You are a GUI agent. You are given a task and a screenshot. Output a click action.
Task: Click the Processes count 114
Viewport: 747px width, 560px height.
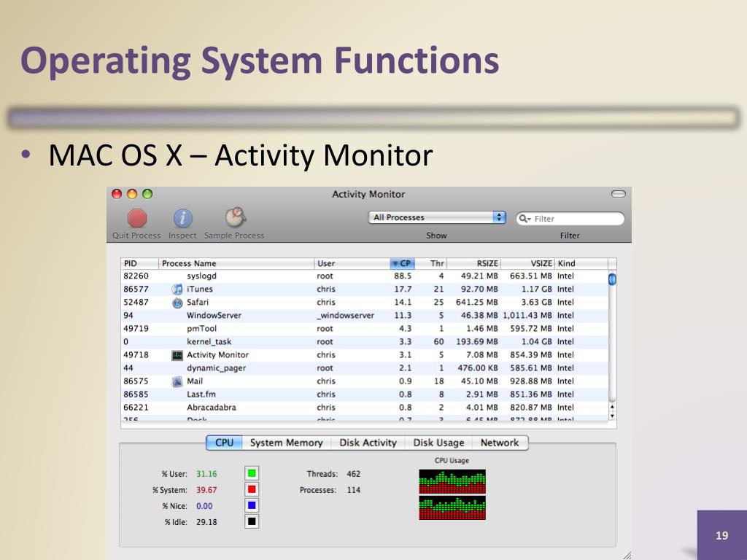[x=354, y=490]
